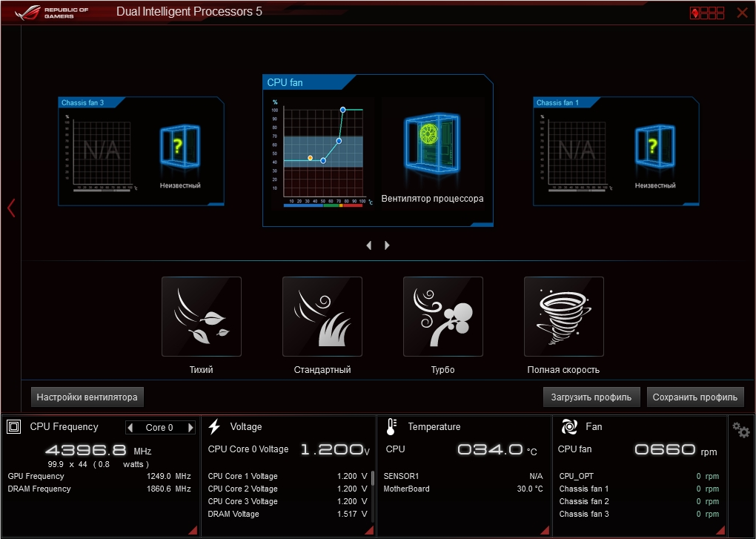The height and width of the screenshot is (539, 756).
Task: Click Загрузить профиль button
Action: tap(591, 397)
